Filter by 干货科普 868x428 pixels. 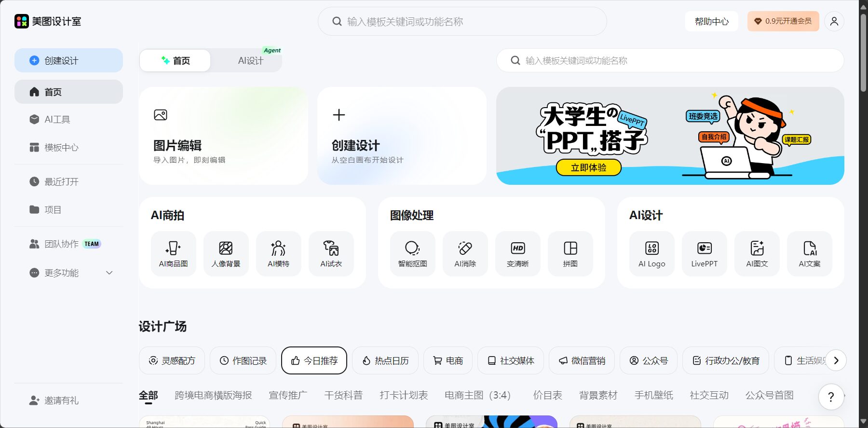[x=343, y=395]
